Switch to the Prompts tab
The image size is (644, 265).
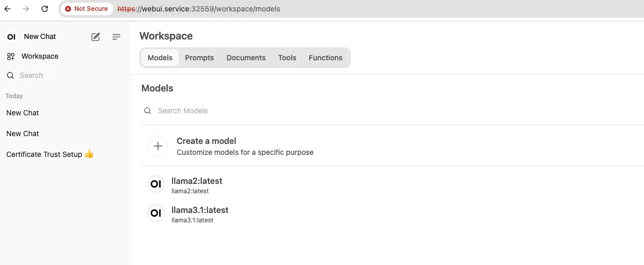200,58
